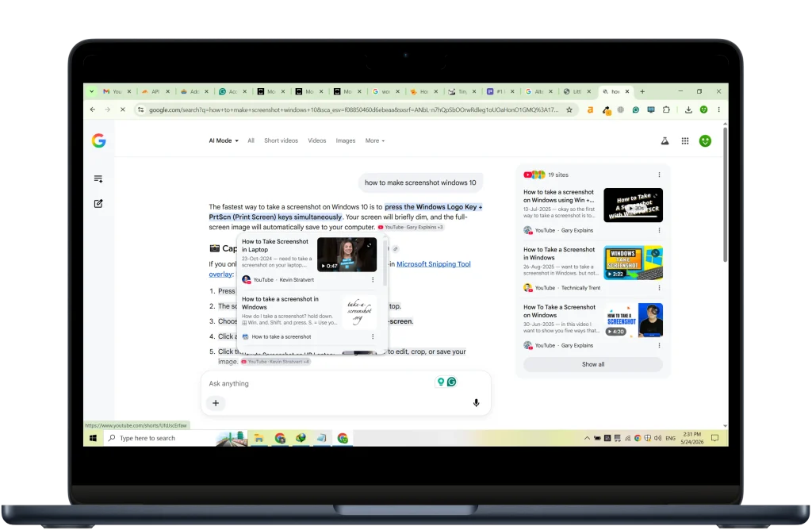Switch to the All results tab
This screenshot has height=530, width=812.
(x=251, y=141)
